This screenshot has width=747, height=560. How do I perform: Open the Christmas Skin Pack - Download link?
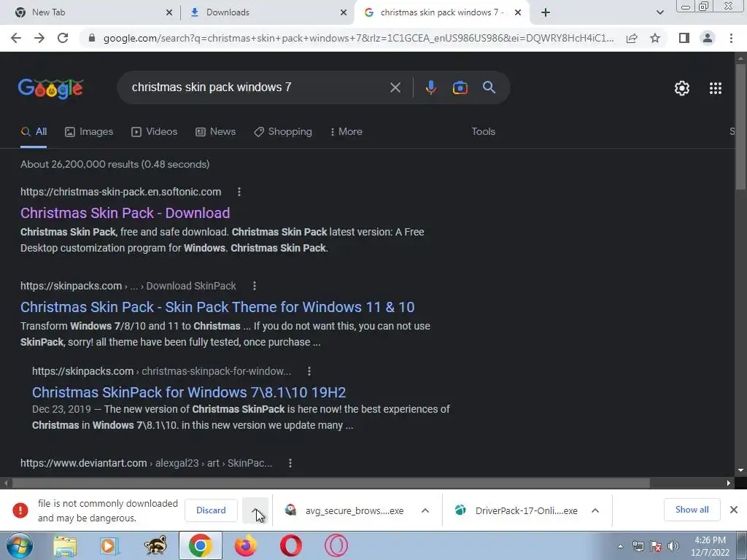(125, 213)
